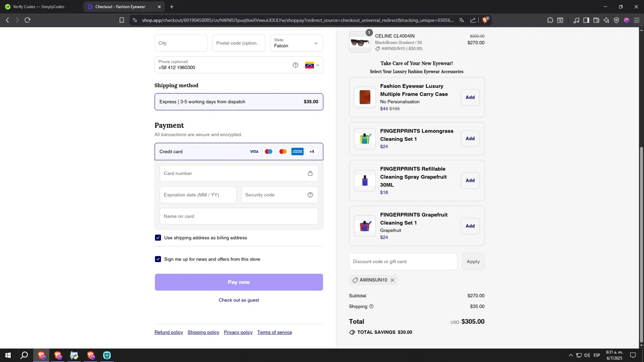The width and height of the screenshot is (644, 362).
Task: Add Grapefruit Cleaning Set 1
Action: (x=470, y=226)
